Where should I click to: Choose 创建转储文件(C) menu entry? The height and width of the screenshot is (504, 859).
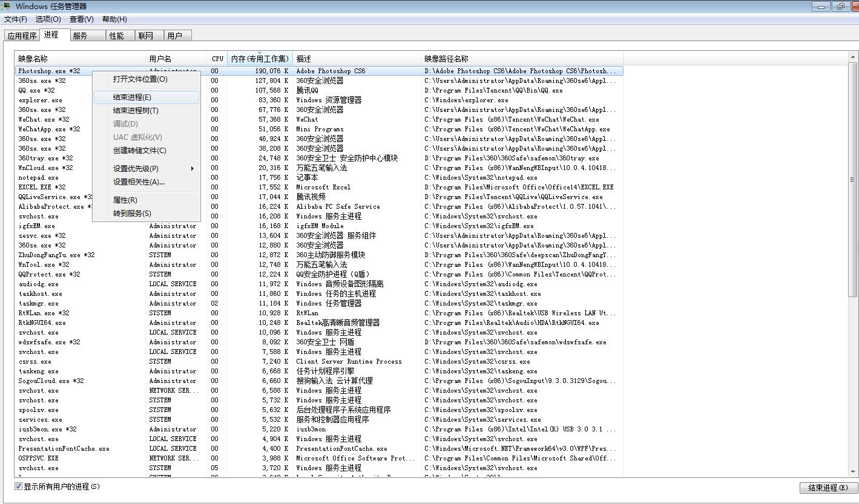coord(146,151)
